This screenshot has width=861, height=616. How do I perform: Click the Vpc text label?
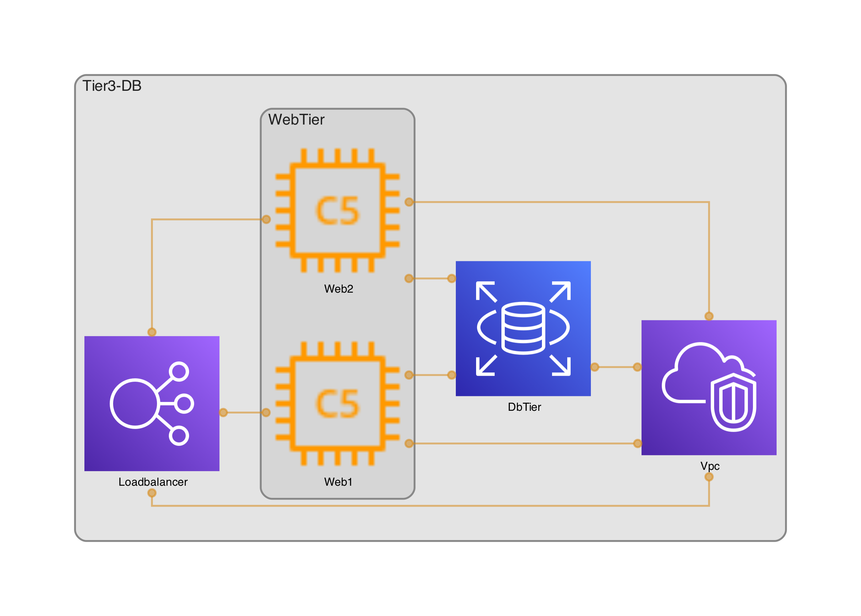(710, 466)
